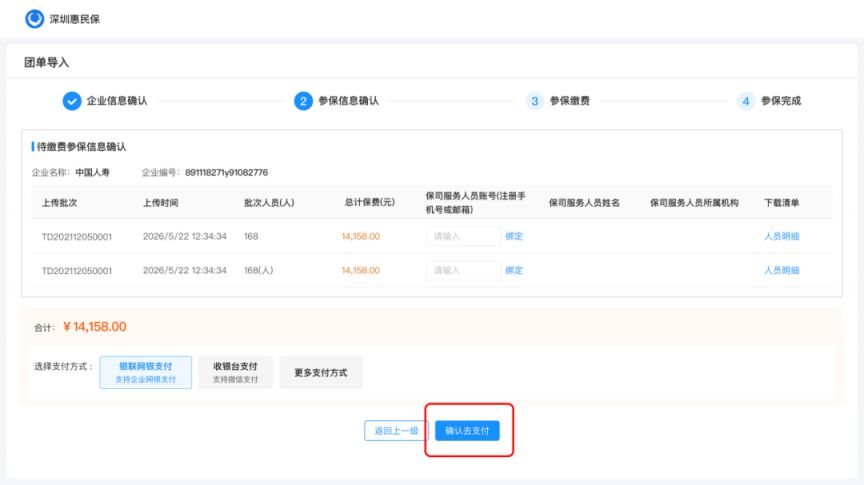Open 人员明细 in the first batch row

tap(781, 236)
